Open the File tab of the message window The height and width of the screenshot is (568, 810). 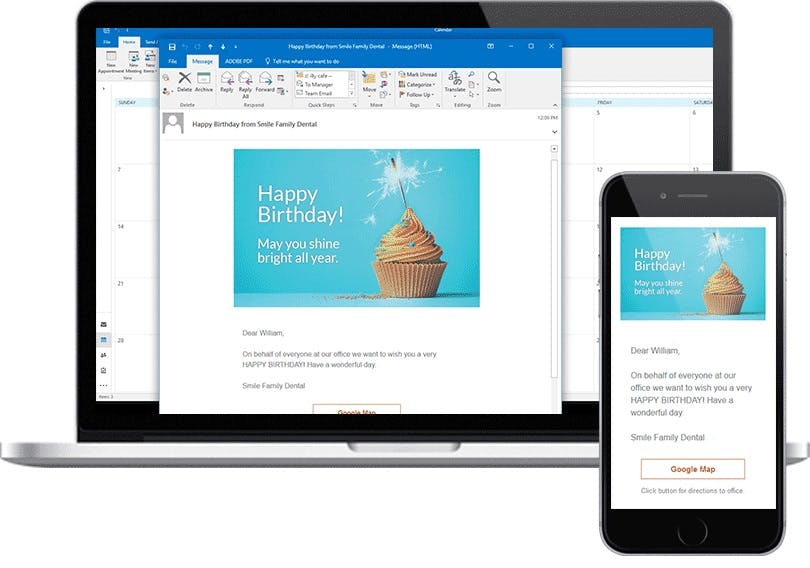tap(173, 61)
